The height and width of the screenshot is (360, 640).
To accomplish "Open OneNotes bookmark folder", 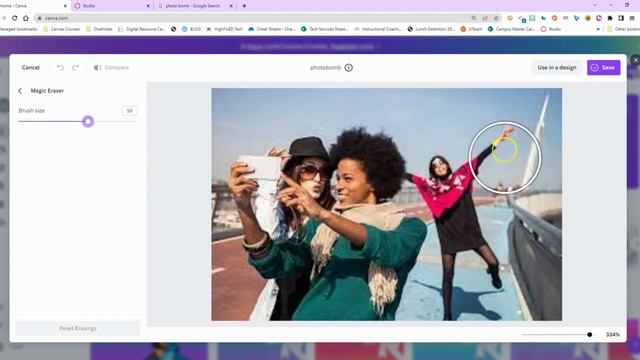I will click(99, 29).
